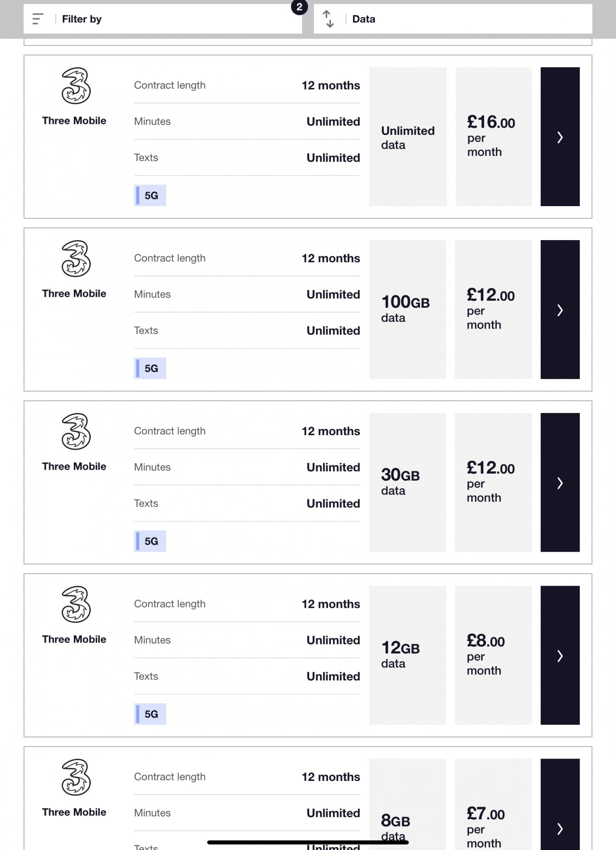Open the 8GB £7.00 deal arrow

(560, 828)
